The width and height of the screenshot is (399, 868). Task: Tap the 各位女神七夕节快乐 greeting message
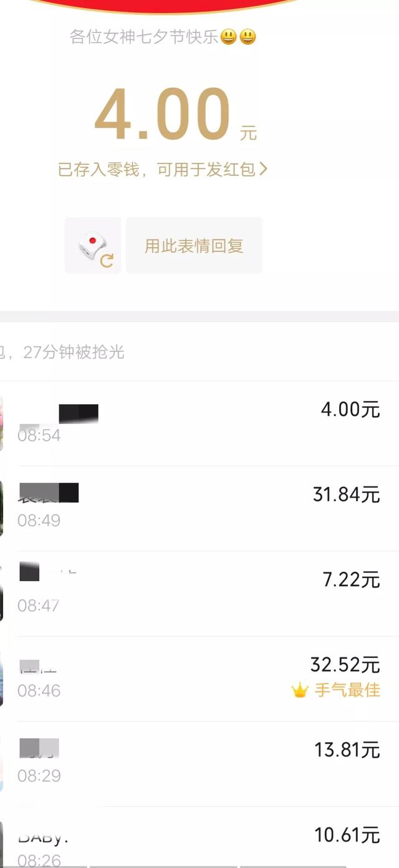tap(163, 37)
